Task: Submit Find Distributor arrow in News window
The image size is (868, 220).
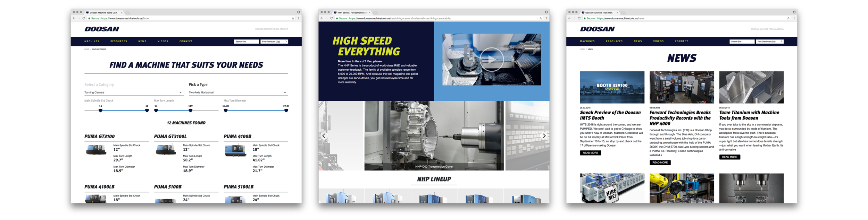Action: (782, 42)
